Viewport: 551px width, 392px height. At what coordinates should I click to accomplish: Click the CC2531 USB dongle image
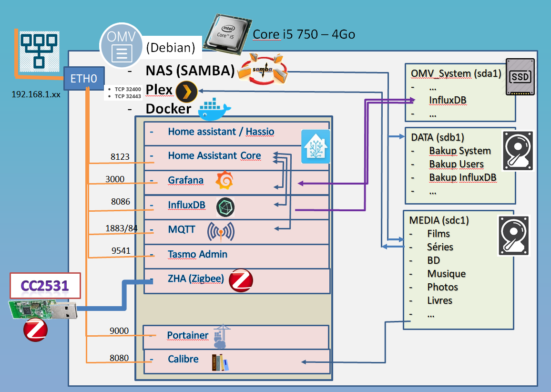[x=43, y=309]
